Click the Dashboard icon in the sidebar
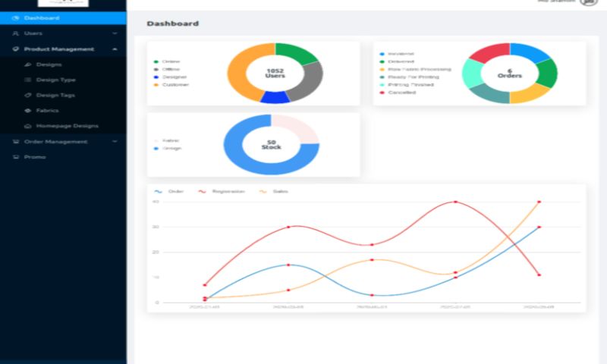 (16, 17)
